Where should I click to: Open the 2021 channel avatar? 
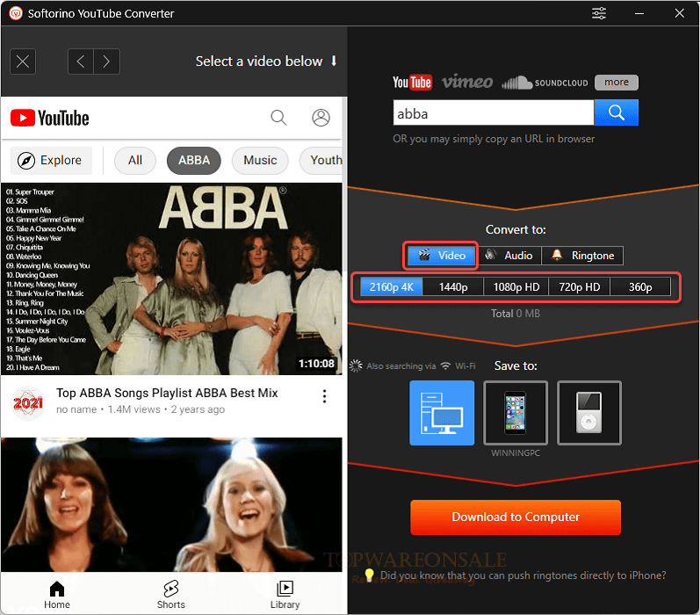point(28,403)
